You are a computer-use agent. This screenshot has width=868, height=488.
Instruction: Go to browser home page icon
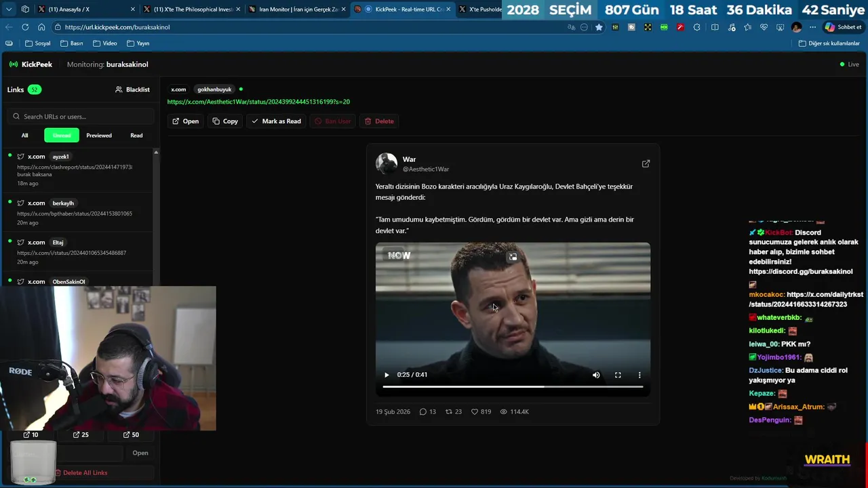click(x=41, y=27)
